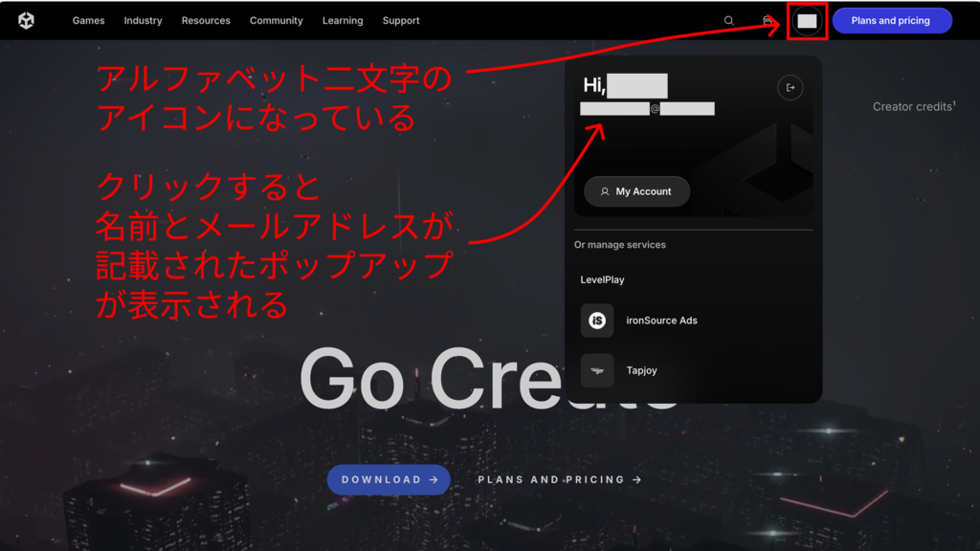Click the Tapjoy service label
The image size is (980, 551).
[x=641, y=370]
